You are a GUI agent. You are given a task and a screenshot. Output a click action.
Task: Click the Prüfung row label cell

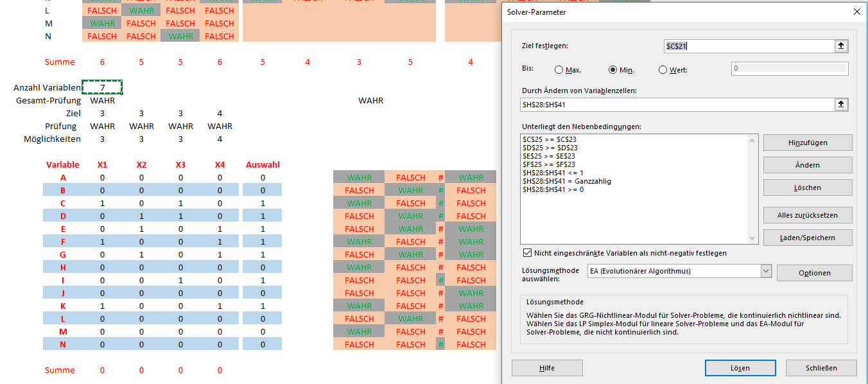click(61, 126)
